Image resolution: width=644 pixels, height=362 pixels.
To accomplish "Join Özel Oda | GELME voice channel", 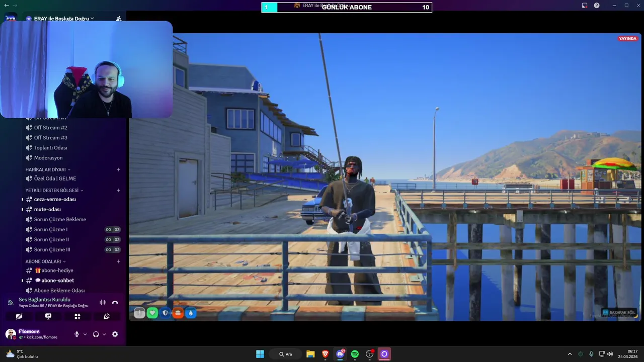I will click(73, 178).
